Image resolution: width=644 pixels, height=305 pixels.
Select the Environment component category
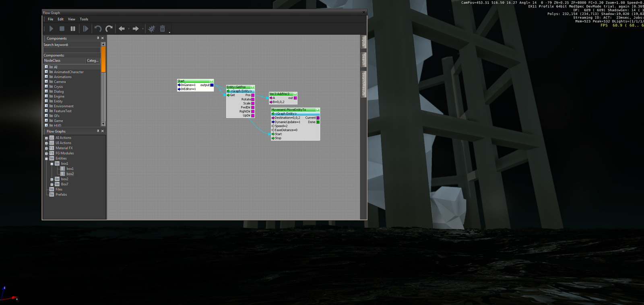[x=64, y=106]
